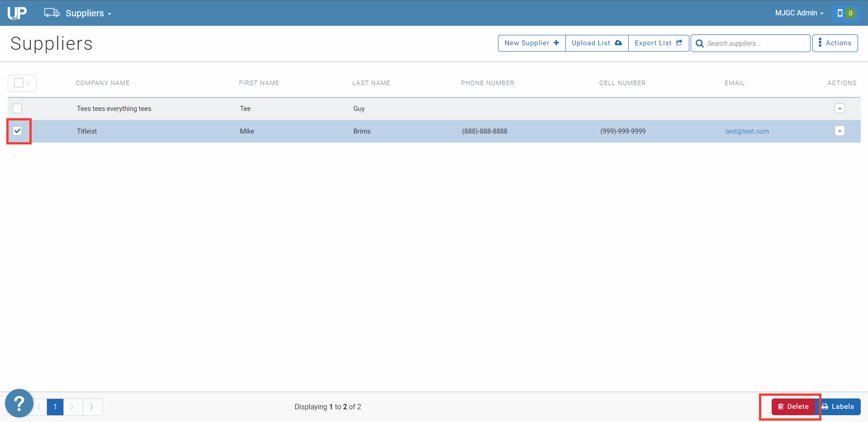Viewport: 868px width, 422px height.
Task: Open the test@test.com email link
Action: click(747, 131)
